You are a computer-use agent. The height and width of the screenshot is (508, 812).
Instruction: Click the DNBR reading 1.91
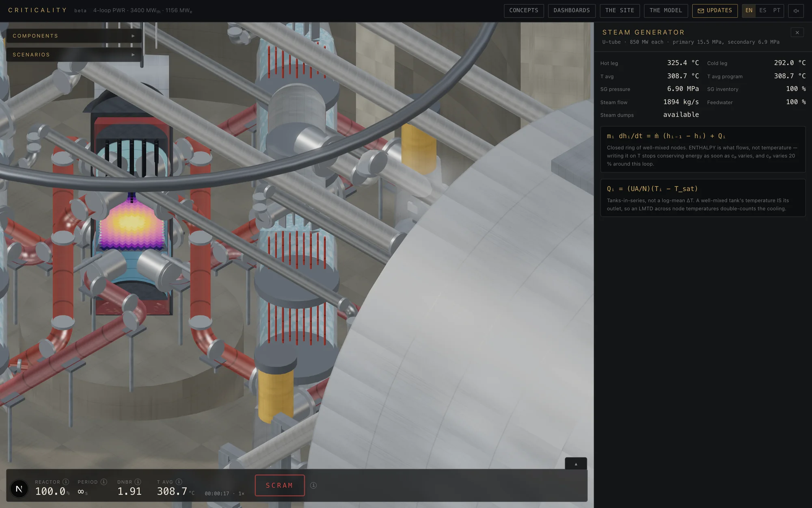[x=130, y=491]
